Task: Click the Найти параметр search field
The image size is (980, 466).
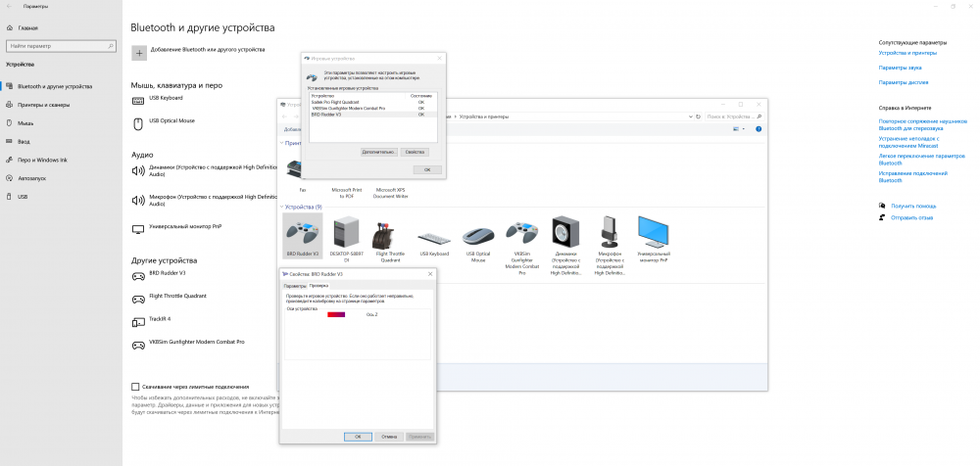Action: pos(61,46)
